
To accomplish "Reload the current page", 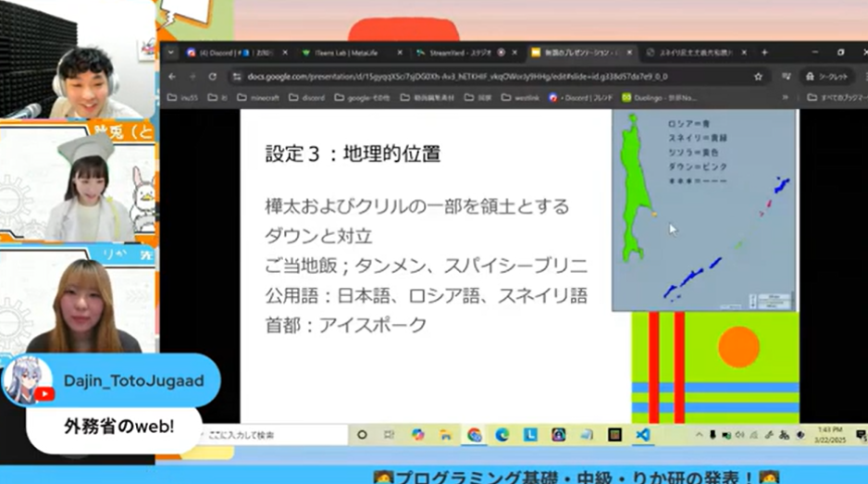I will click(213, 77).
